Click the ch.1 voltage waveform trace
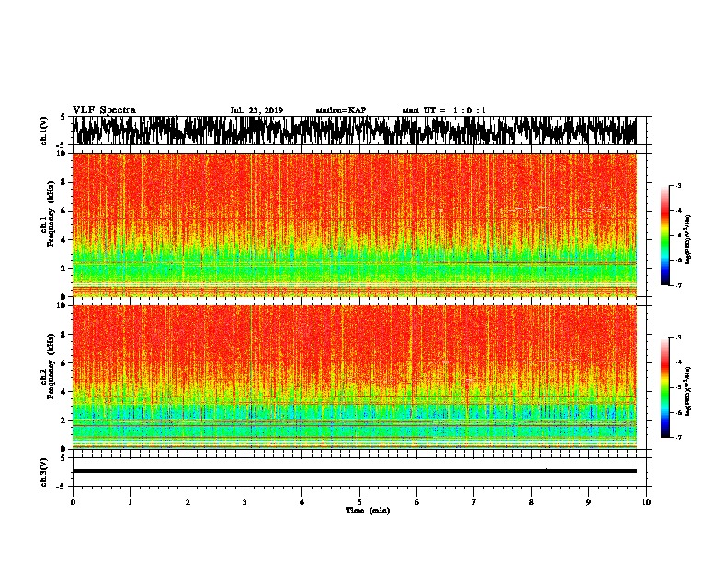 pos(354,131)
